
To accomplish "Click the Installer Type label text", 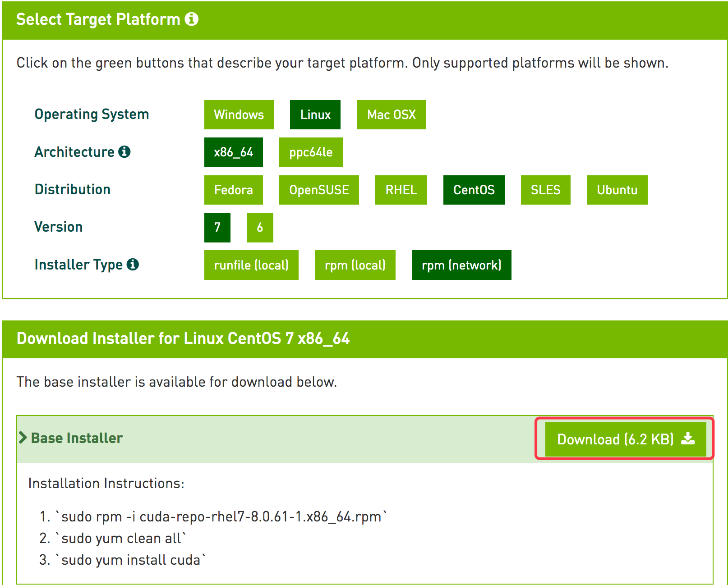I will coord(78,265).
